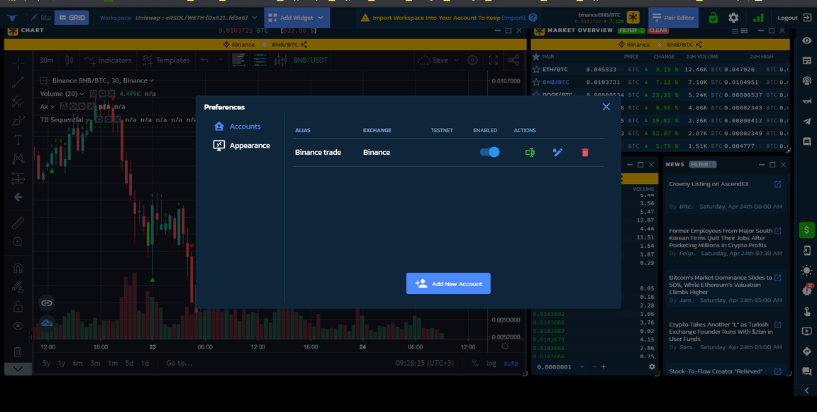Click the green icon in Binance trade Actions
Image resolution: width=817 pixels, height=412 pixels.
pyautogui.click(x=530, y=153)
